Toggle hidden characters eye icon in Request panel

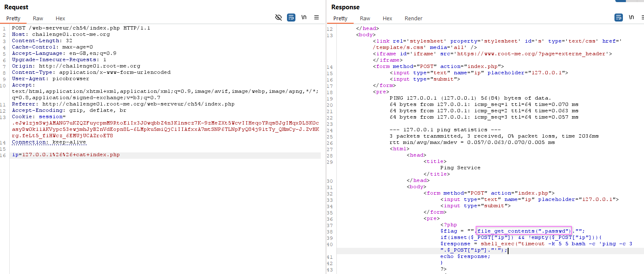278,17
